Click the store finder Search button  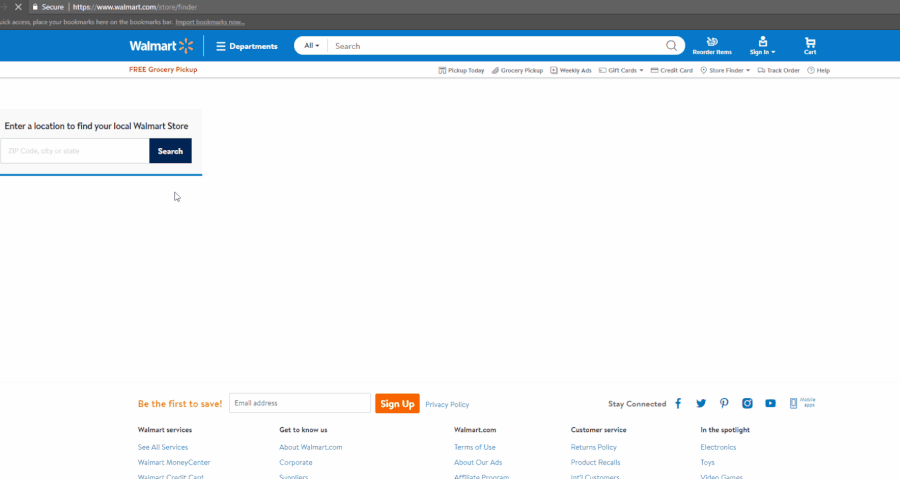[x=170, y=151]
